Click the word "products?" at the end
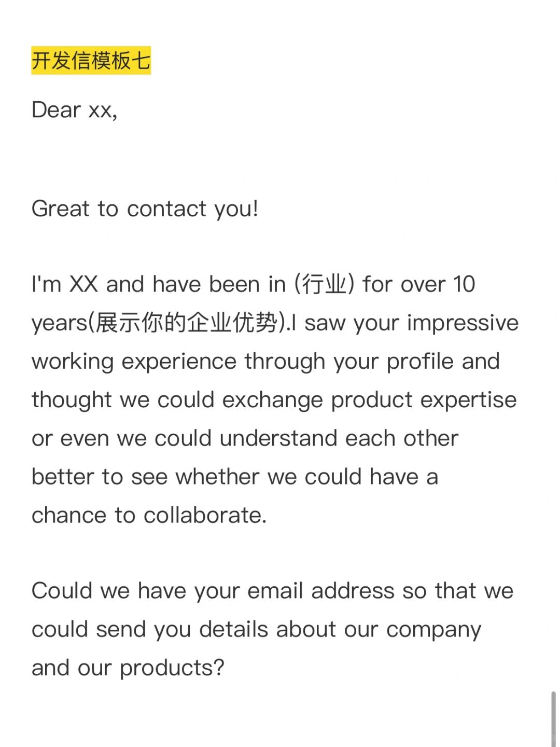The width and height of the screenshot is (560, 747). (x=172, y=668)
